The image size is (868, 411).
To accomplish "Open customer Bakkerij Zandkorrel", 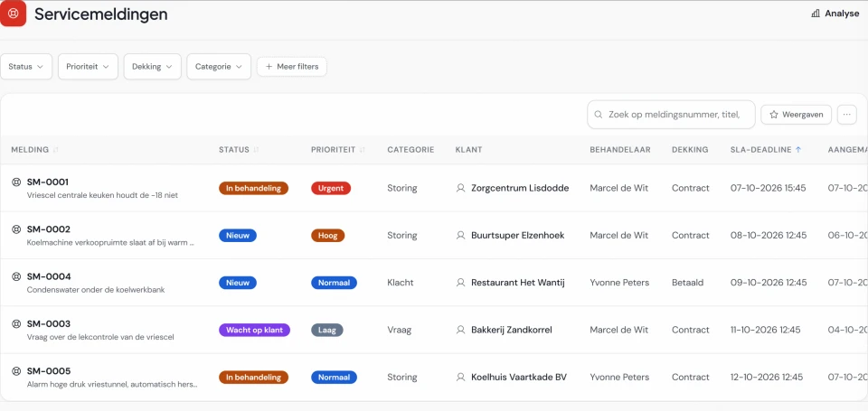I will coord(512,330).
